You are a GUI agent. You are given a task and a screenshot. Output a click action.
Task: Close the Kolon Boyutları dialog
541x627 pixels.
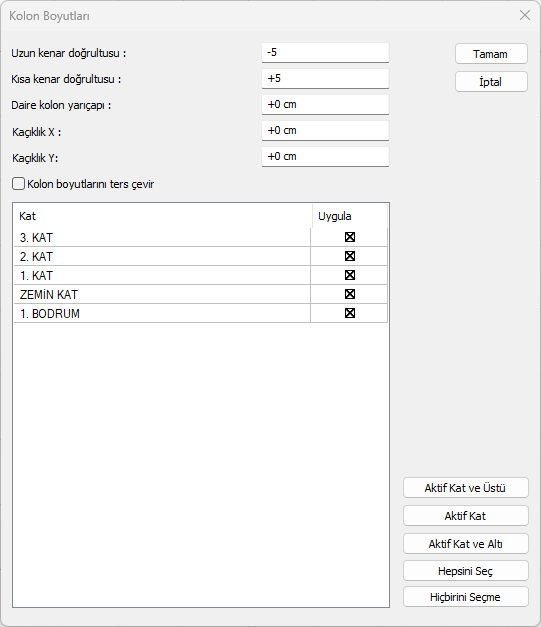(525, 15)
